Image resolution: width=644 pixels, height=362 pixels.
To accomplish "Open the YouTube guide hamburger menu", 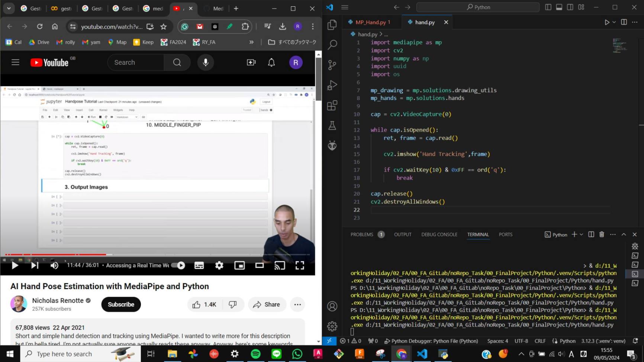I will [15, 62].
